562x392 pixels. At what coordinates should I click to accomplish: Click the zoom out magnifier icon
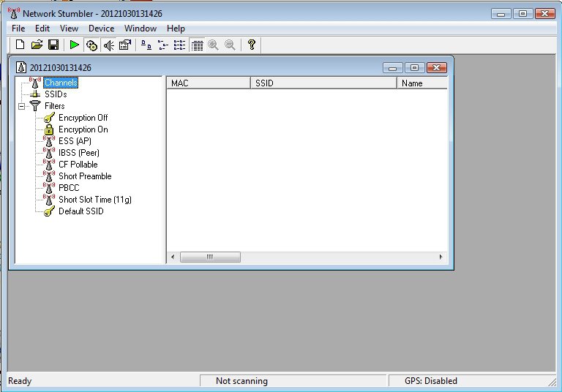pyautogui.click(x=230, y=45)
